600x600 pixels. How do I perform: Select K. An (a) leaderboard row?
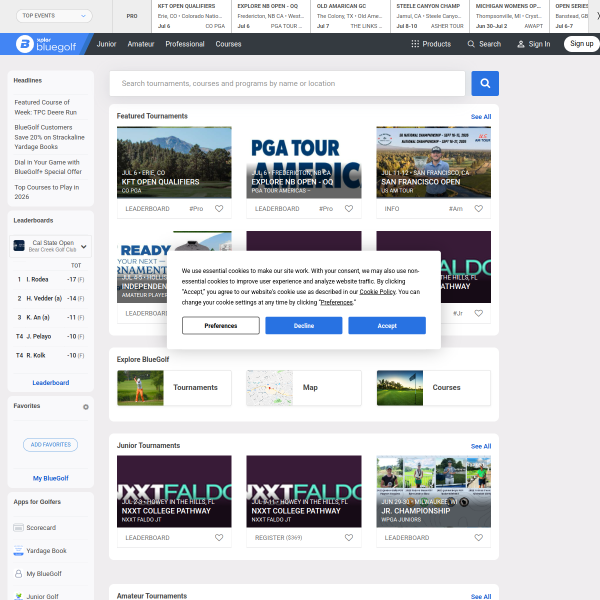click(51, 318)
